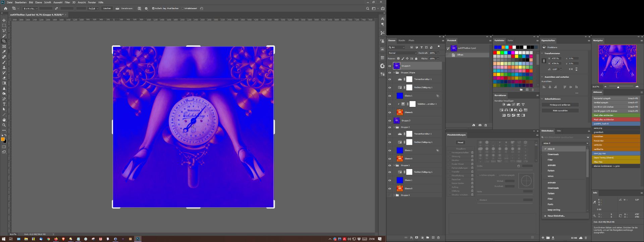The width and height of the screenshot is (644, 242).
Task: Click the orange foreground color swatch
Action: 3,139
